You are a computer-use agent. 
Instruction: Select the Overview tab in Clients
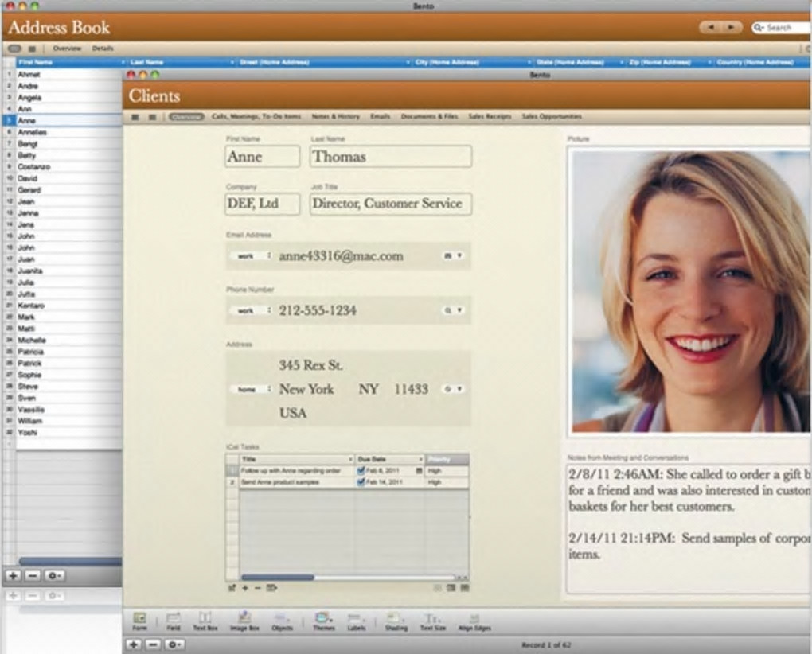186,117
